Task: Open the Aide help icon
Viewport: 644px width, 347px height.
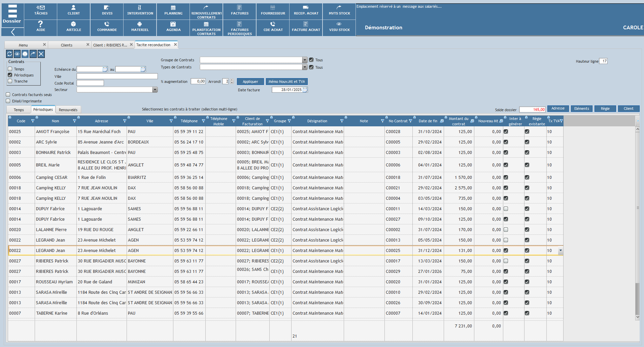Action: (41, 28)
